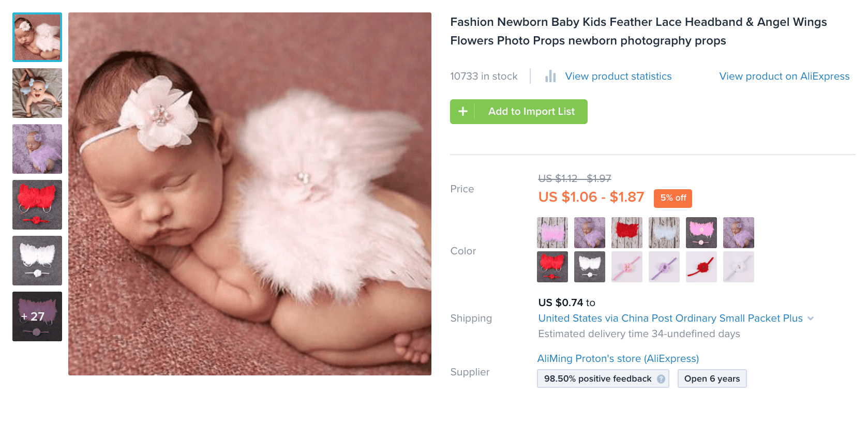Pick the red flower headband only variant

pos(701,267)
